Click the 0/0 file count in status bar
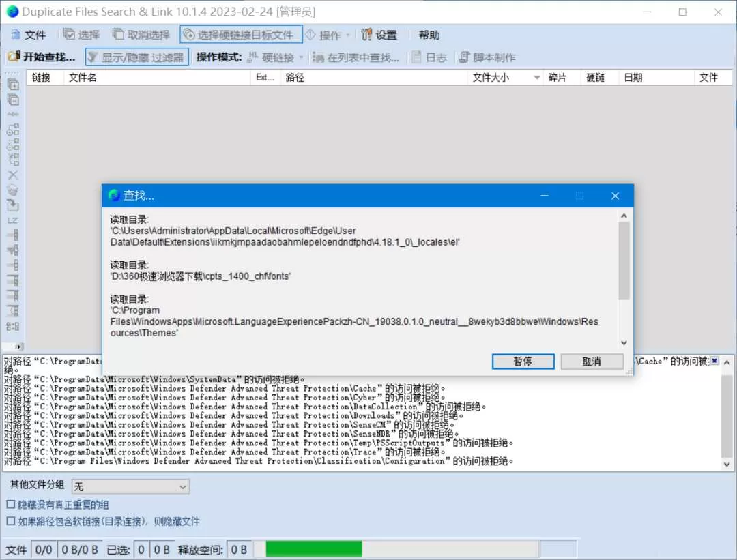Image resolution: width=737 pixels, height=560 pixels. click(44, 549)
